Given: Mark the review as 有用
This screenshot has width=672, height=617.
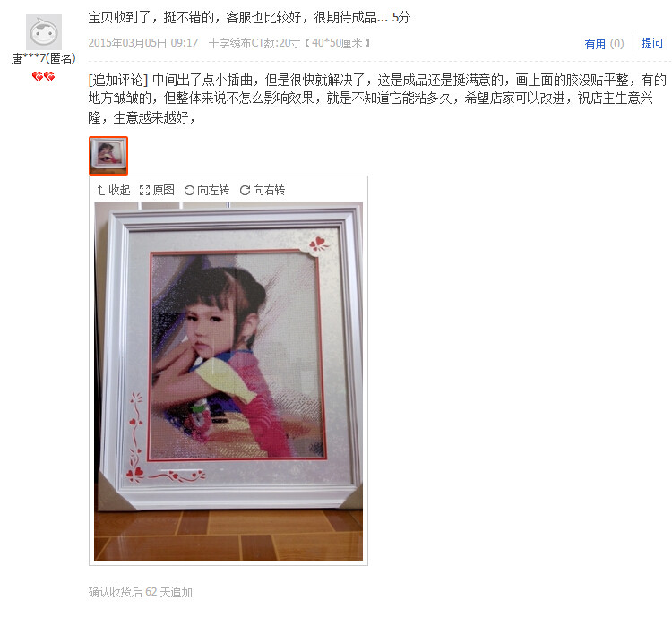Looking at the screenshot, I should 604,44.
